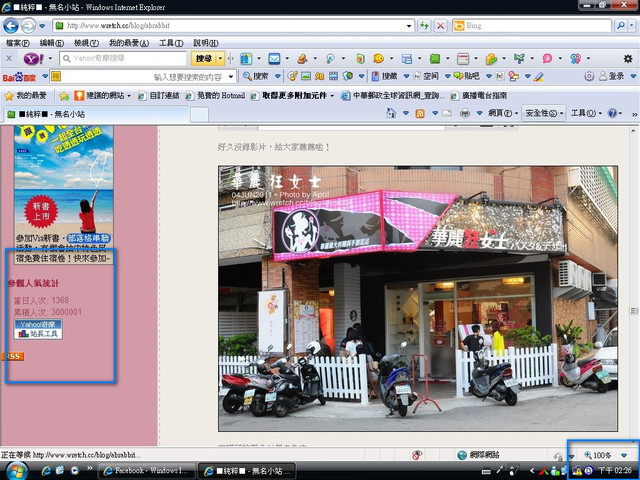Click the Home icon in the command bar
640x480 pixels.
(x=391, y=113)
